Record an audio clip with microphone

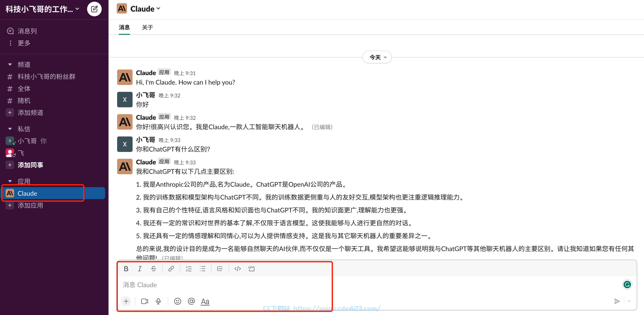click(158, 301)
